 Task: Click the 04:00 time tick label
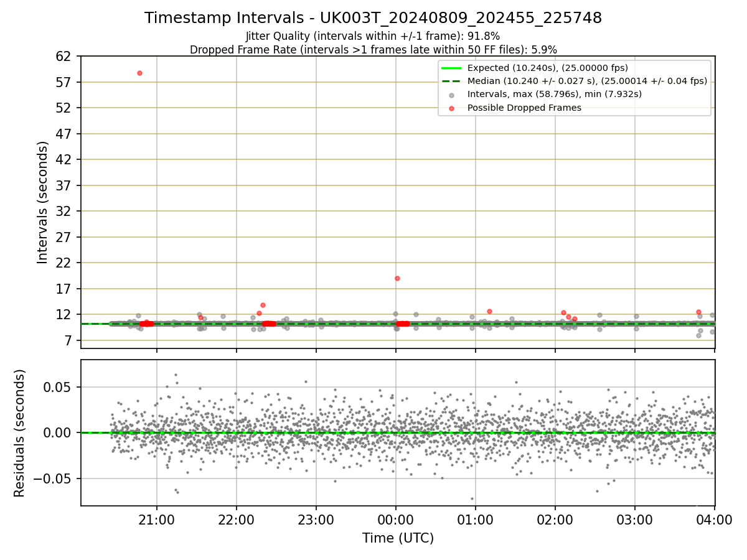coord(714,519)
